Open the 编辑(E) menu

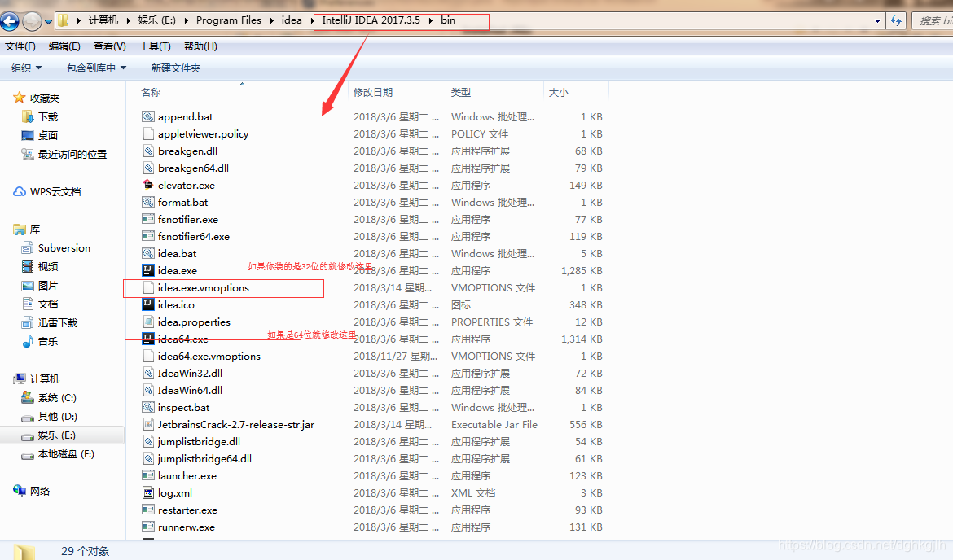coord(64,46)
